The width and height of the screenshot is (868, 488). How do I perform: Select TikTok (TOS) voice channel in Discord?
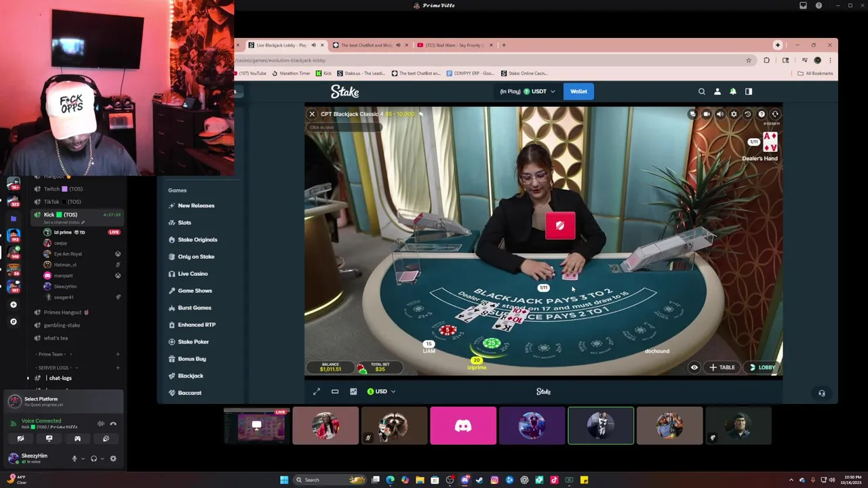tap(62, 202)
